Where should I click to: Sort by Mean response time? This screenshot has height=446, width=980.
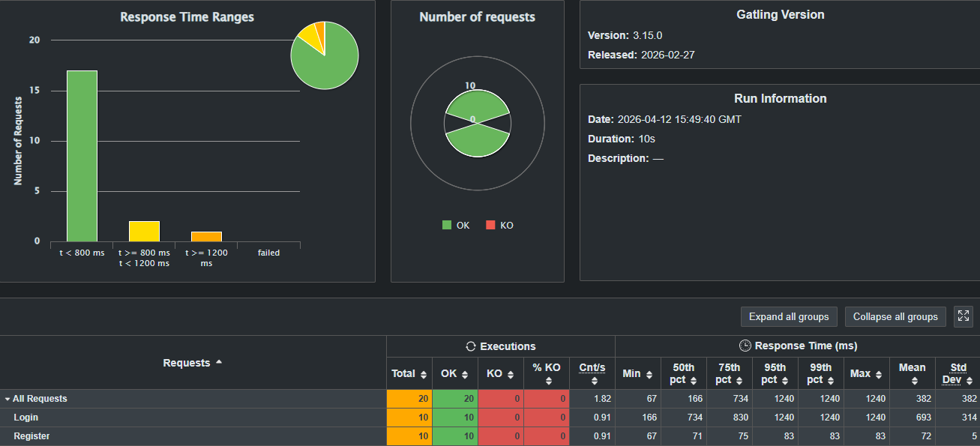[x=912, y=373]
